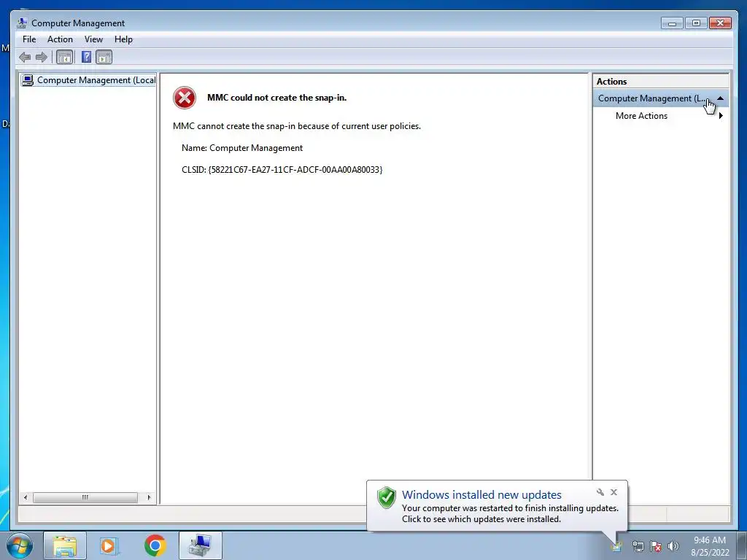
Task: Open the Windows Start button
Action: coord(20,545)
